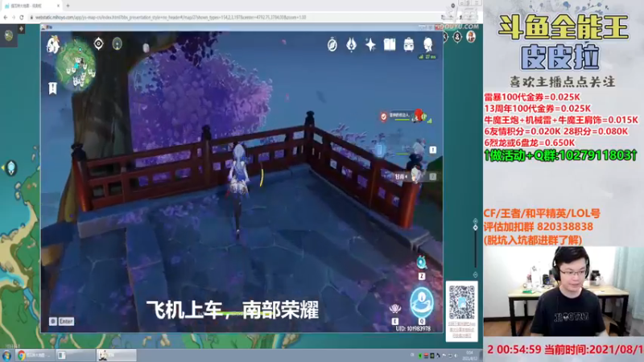The width and height of the screenshot is (644, 362).
Task: Open Chrome from the taskbar
Action: point(35,356)
